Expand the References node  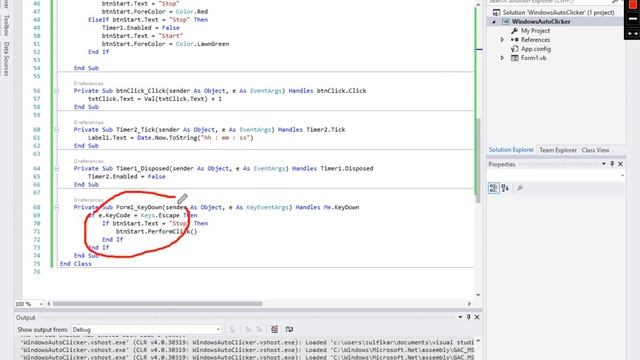pyautogui.click(x=502, y=40)
